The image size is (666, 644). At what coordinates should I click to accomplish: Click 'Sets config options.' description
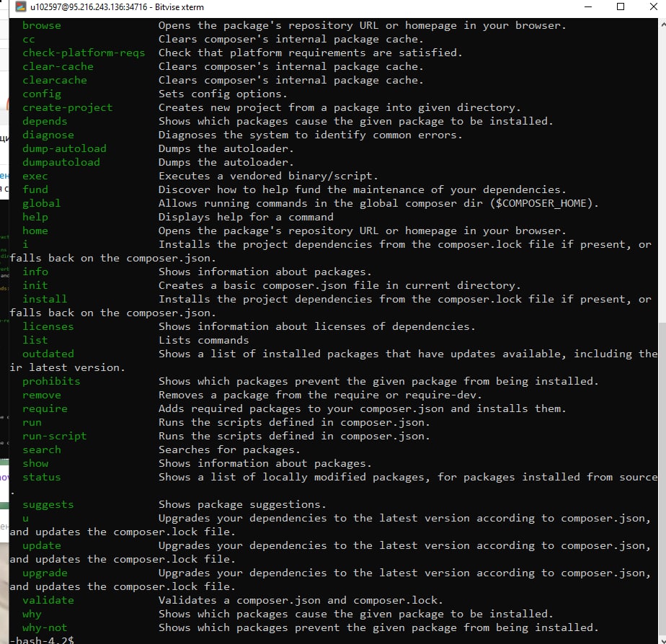223,94
